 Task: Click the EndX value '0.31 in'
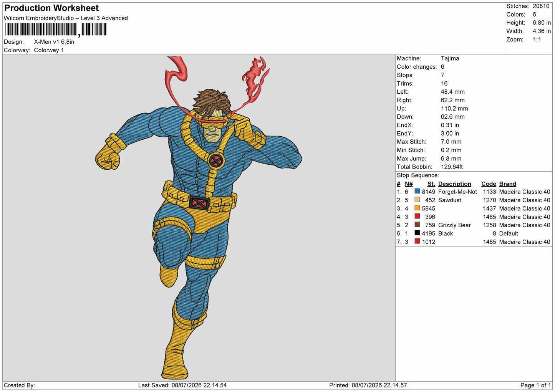pos(450,125)
